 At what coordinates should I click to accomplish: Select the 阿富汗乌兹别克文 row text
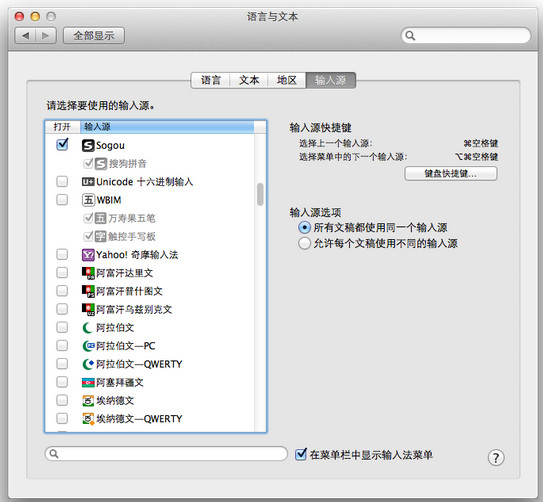(134, 310)
